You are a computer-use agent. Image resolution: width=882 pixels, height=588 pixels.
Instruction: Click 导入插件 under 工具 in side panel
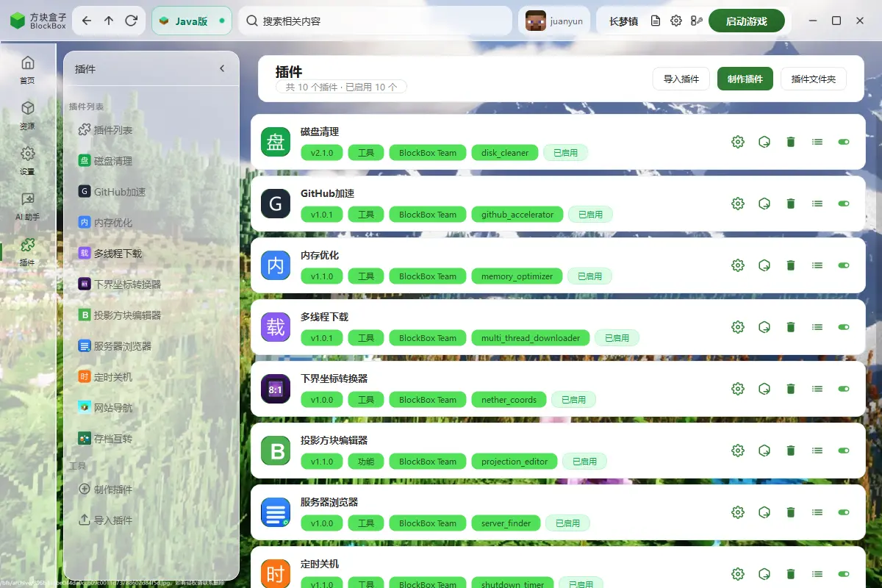pyautogui.click(x=151, y=520)
